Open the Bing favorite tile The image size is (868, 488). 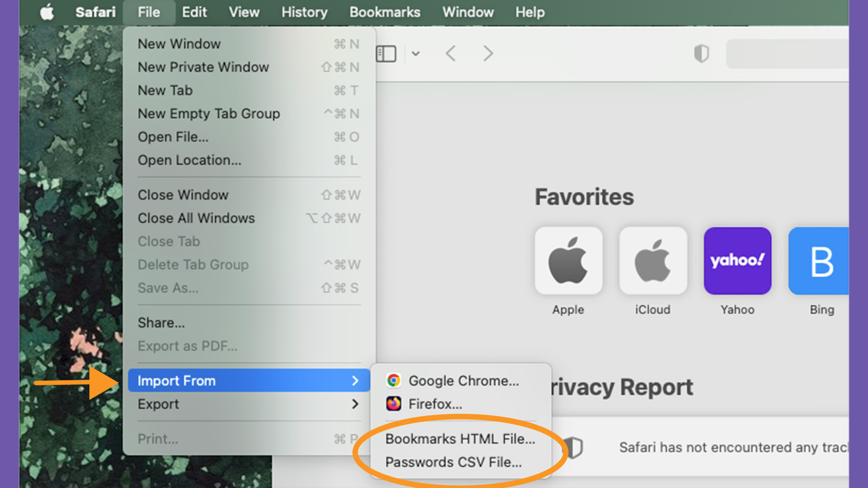tap(818, 261)
